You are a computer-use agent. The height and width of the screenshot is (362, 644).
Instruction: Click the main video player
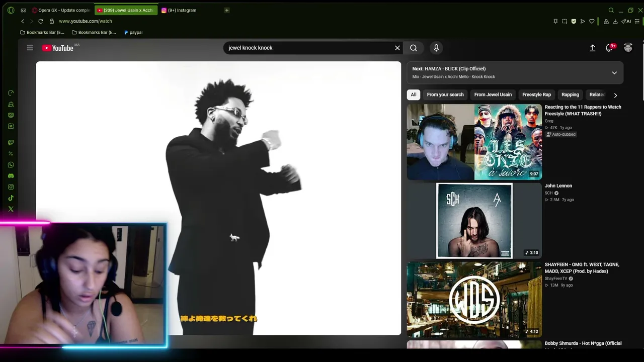[218, 198]
